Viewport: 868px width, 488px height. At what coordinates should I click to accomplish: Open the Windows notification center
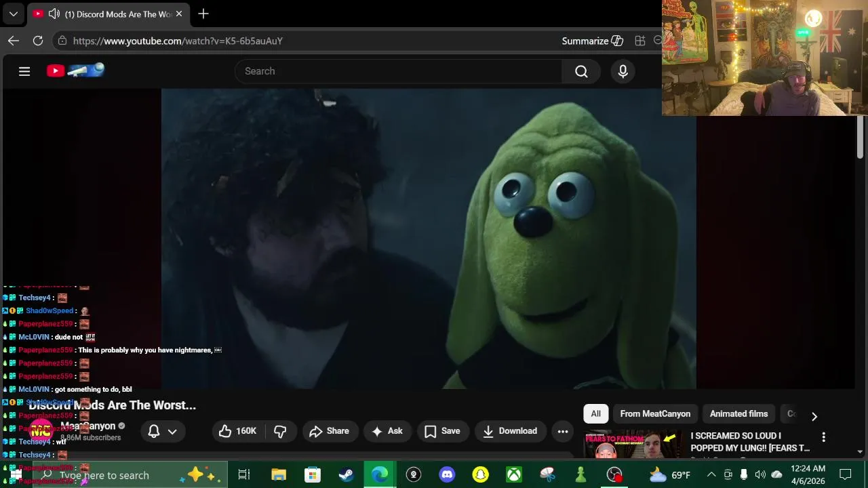[846, 475]
